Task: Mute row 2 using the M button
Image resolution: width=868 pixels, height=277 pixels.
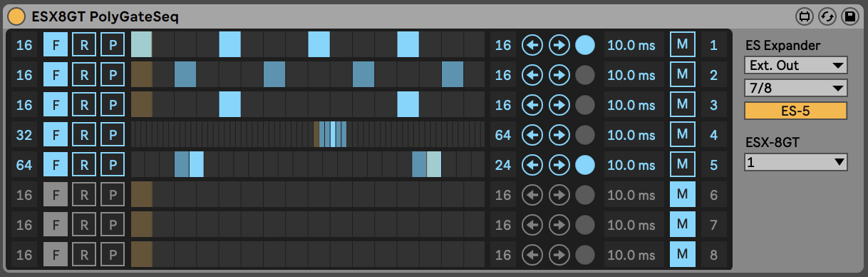Action: coord(683,75)
